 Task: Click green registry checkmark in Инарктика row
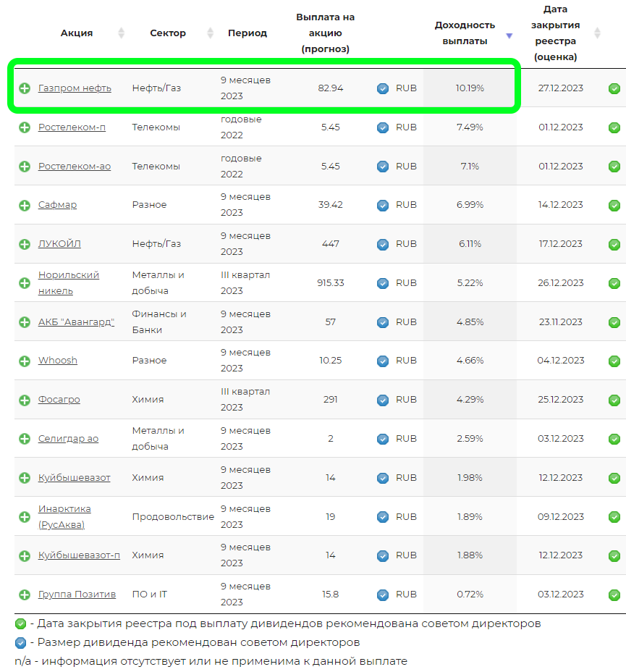point(614,517)
